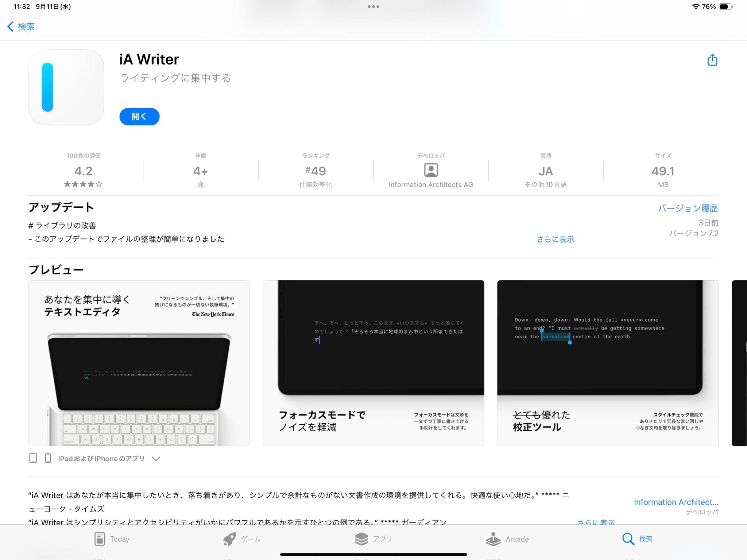Tap the 4+ age rating
The width and height of the screenshot is (747, 560).
click(x=201, y=171)
